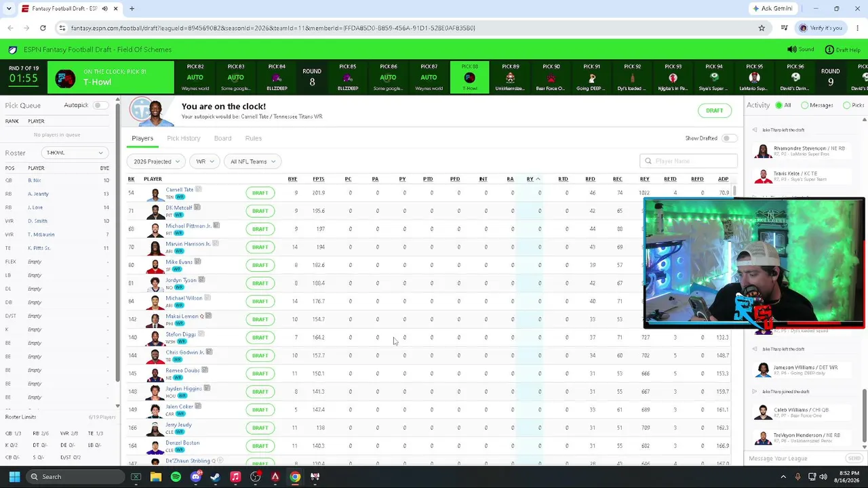Switch to the Board tab
The width and height of the screenshot is (868, 488).
point(222,138)
